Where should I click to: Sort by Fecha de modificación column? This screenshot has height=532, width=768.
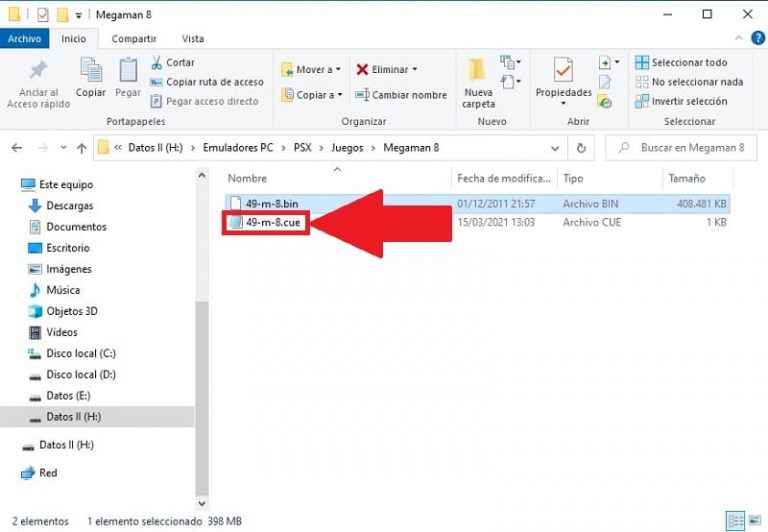504,178
